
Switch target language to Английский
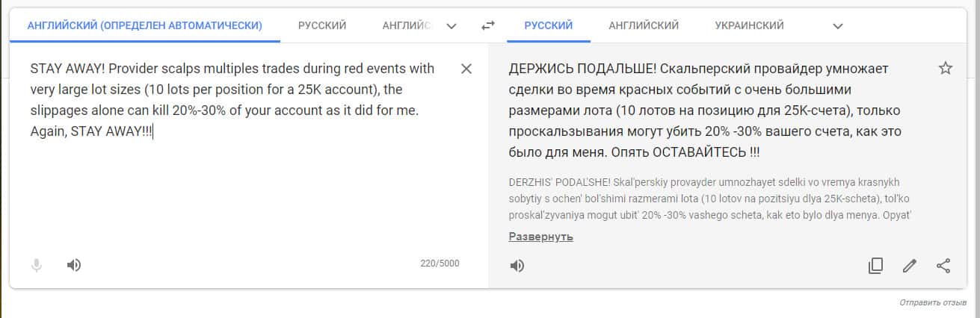click(644, 25)
